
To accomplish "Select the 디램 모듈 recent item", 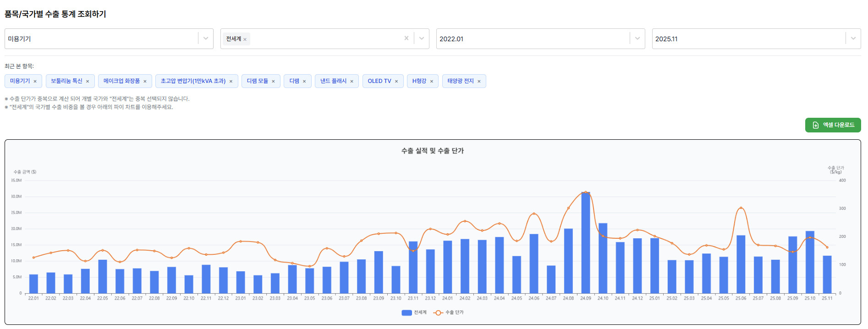I will [257, 81].
